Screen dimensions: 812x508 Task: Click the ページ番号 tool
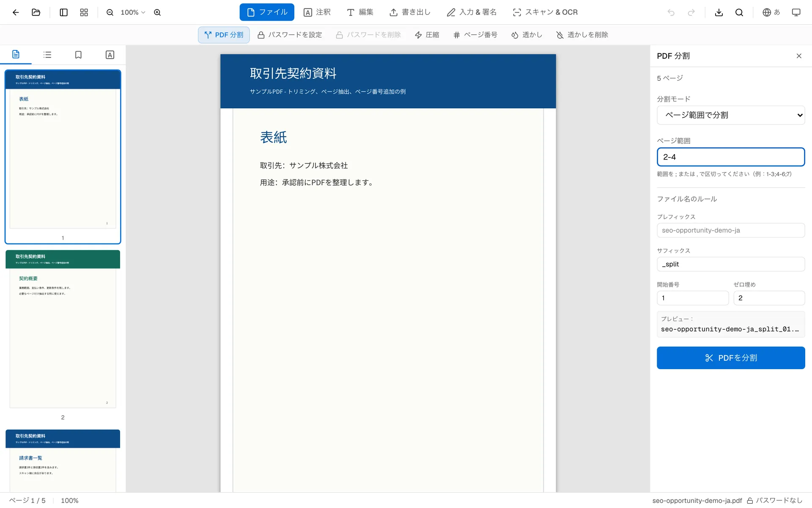pyautogui.click(x=475, y=35)
